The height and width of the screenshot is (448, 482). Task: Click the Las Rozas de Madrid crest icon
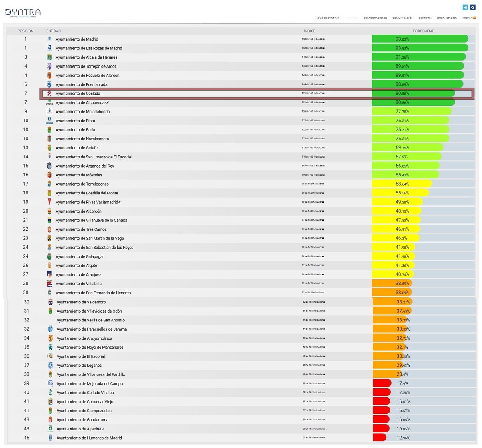click(x=49, y=48)
